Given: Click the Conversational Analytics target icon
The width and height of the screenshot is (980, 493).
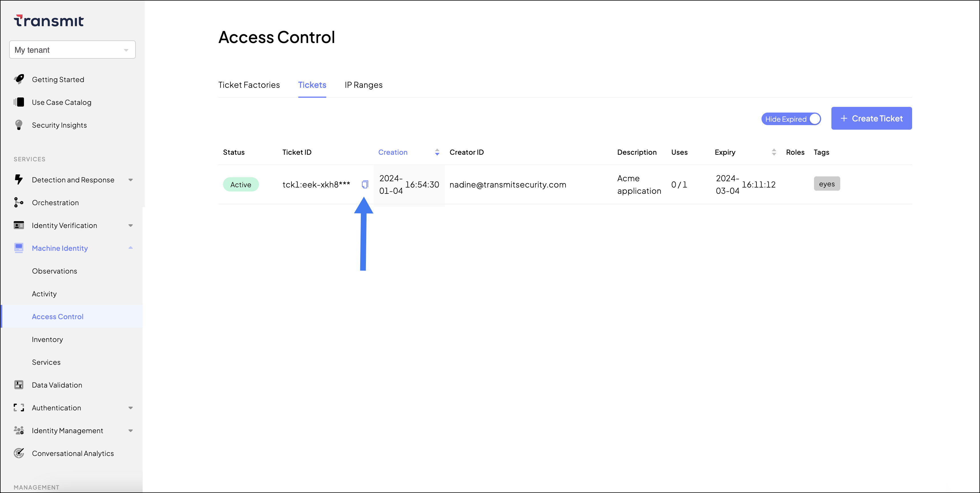Looking at the screenshot, I should point(19,453).
